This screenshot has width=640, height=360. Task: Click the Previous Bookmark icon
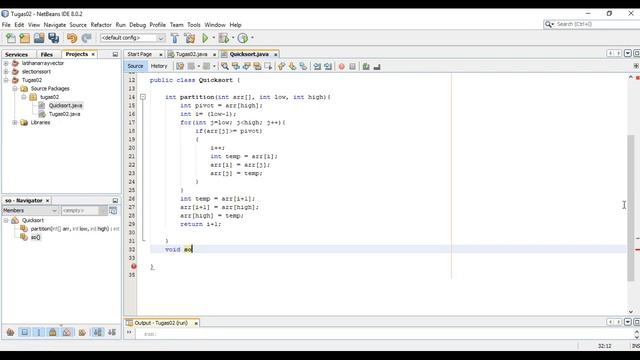[x=282, y=66]
